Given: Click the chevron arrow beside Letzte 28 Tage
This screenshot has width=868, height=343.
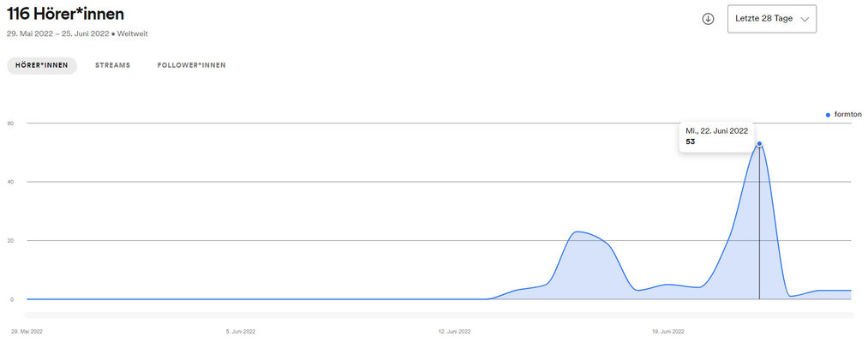Looking at the screenshot, I should tap(805, 19).
